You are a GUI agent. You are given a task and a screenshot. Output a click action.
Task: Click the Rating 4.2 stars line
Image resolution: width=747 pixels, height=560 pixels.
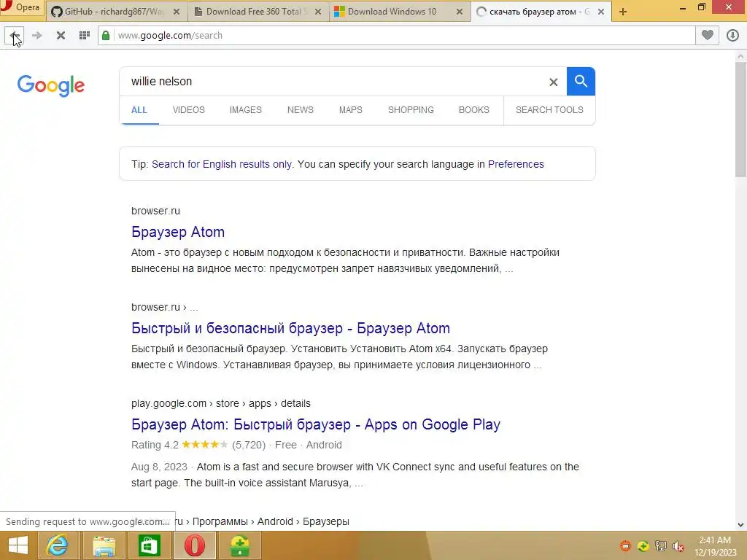236,445
